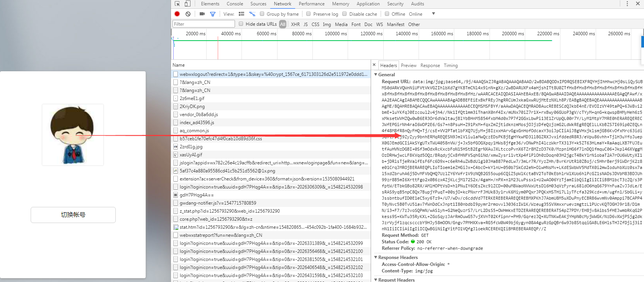Open the Security tab
Screen dimensions: 644x282
[x=395, y=4]
